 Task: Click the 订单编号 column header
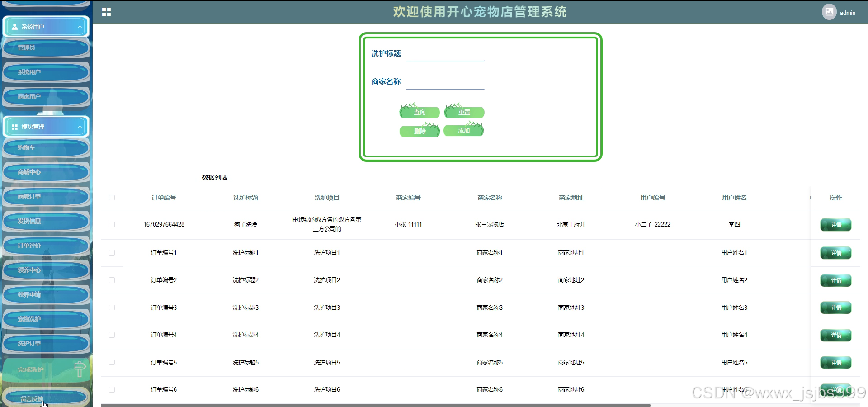[164, 198]
